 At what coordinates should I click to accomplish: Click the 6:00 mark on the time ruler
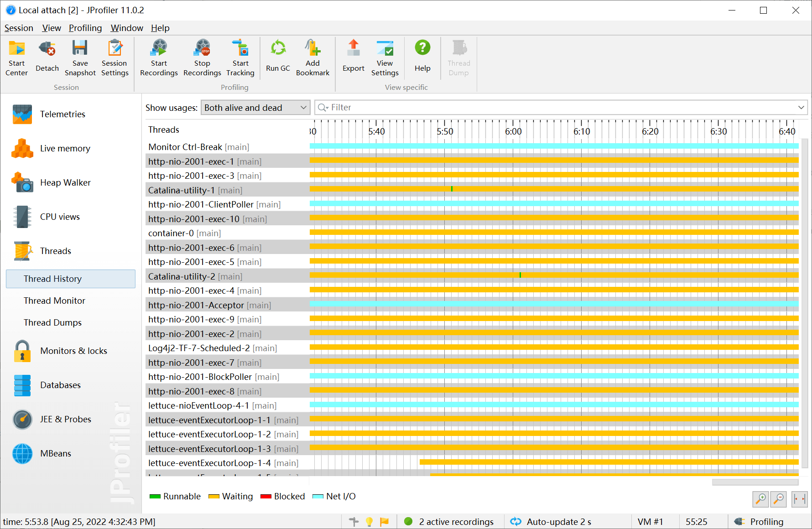click(x=513, y=131)
